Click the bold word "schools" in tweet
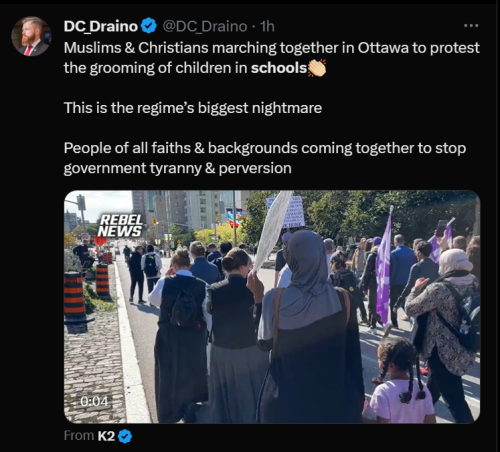The height and width of the screenshot is (452, 500). point(279,68)
